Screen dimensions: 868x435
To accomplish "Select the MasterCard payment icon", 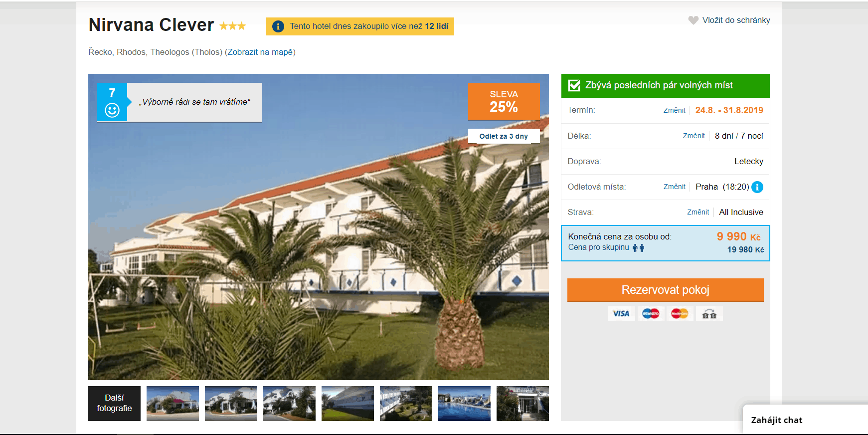I will [680, 314].
